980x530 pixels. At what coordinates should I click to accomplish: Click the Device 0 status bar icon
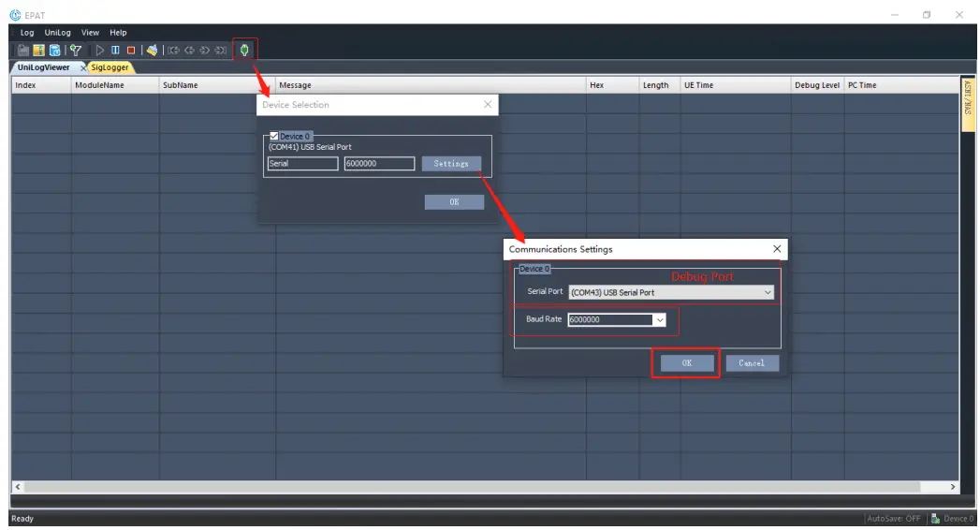pyautogui.click(x=936, y=519)
